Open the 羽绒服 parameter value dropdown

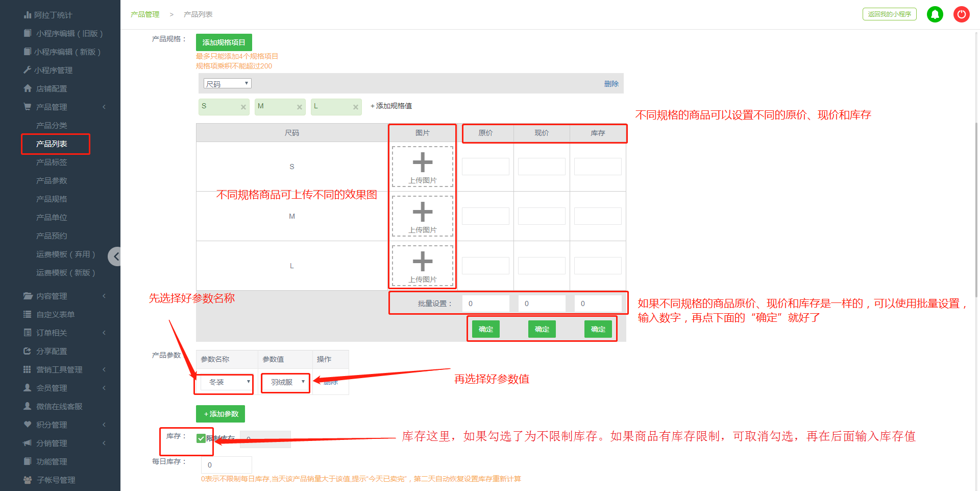(x=286, y=382)
